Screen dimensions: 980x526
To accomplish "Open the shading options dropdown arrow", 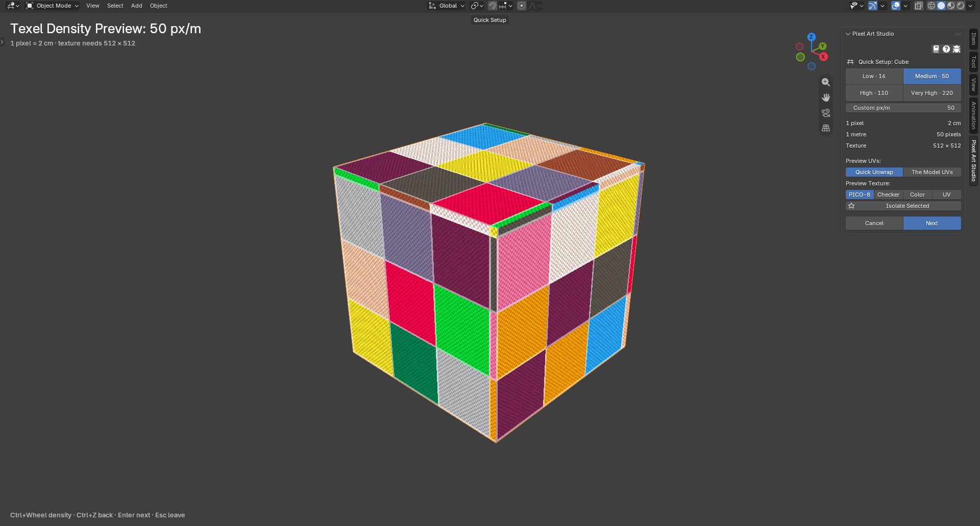I will click(x=970, y=6).
